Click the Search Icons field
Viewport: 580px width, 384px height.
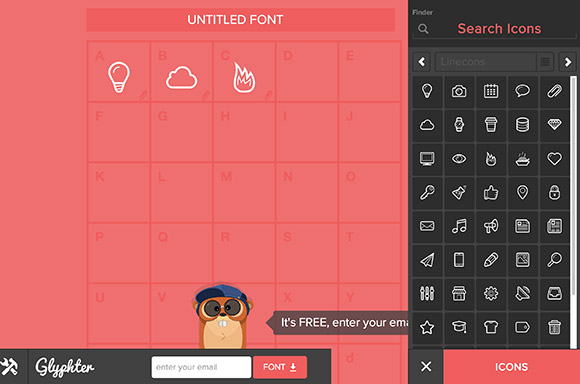[x=499, y=29]
